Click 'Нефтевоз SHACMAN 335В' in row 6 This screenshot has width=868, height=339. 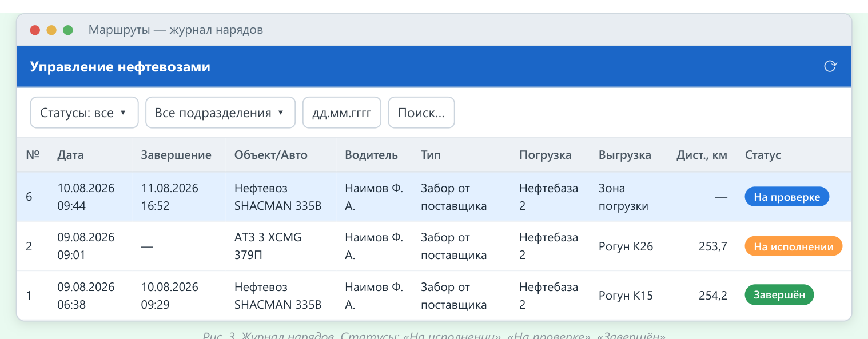tap(278, 197)
